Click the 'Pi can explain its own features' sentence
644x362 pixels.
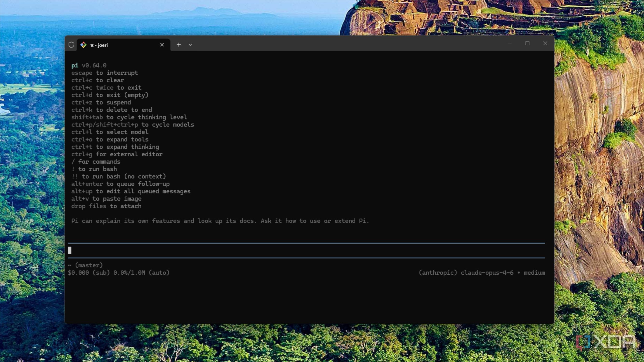coord(220,221)
